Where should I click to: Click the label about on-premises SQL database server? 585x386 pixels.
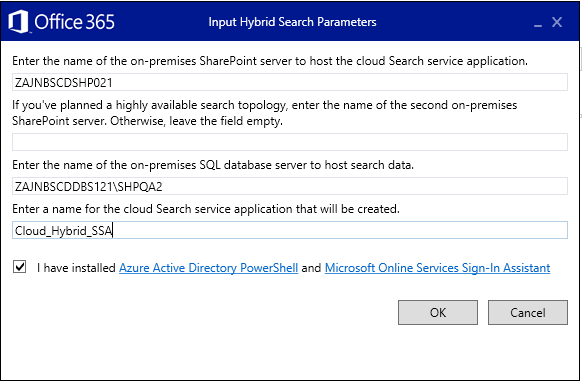(x=213, y=165)
